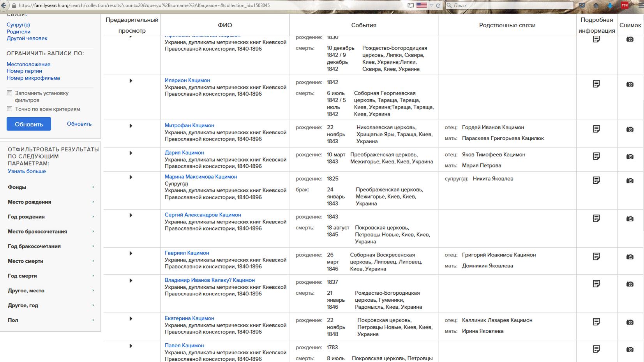
Task: Follow the Номер микрофильма link
Action: click(x=33, y=78)
